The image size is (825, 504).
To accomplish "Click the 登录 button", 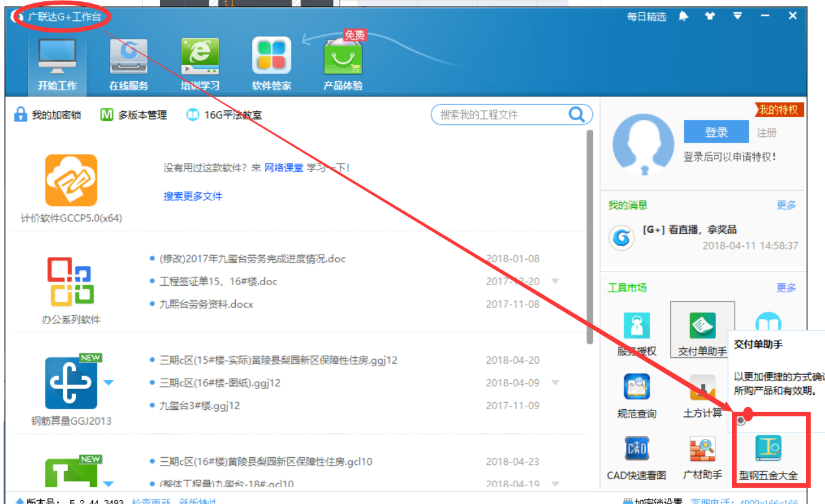I will click(x=717, y=132).
